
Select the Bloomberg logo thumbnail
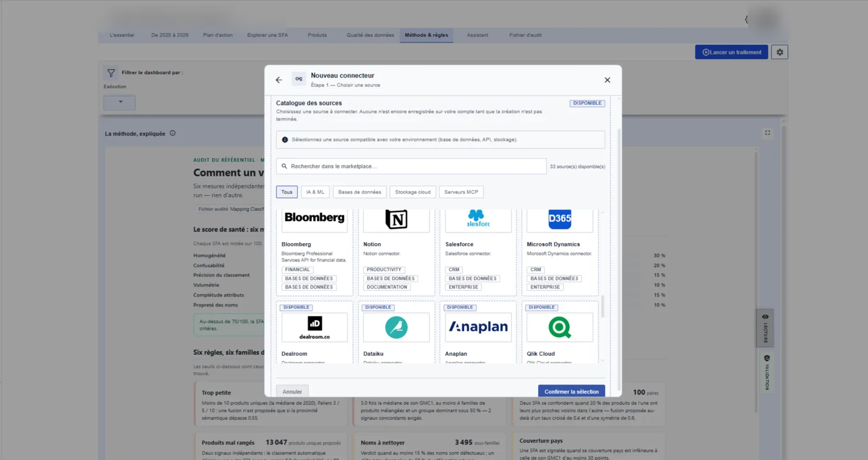315,218
